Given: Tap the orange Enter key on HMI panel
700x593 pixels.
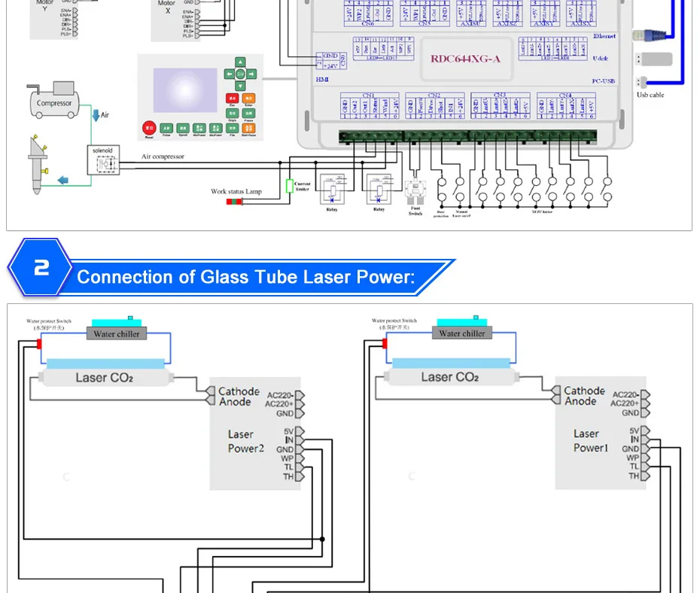Looking at the screenshot, I should click(x=248, y=98).
